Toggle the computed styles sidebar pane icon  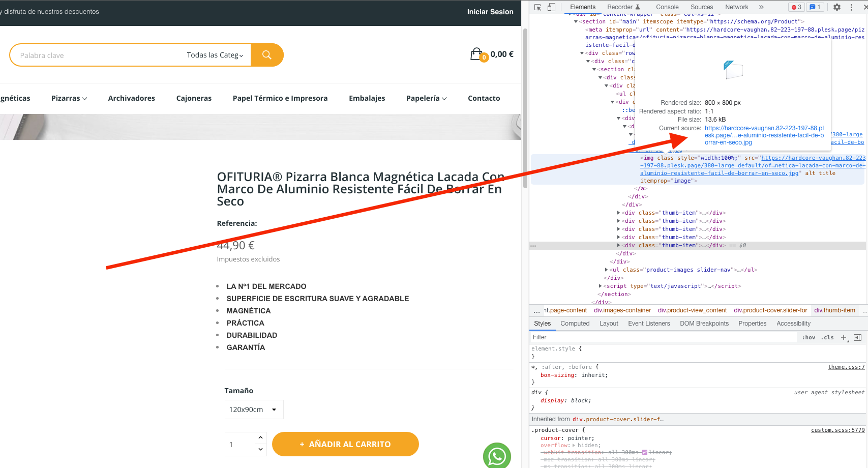[x=858, y=337]
